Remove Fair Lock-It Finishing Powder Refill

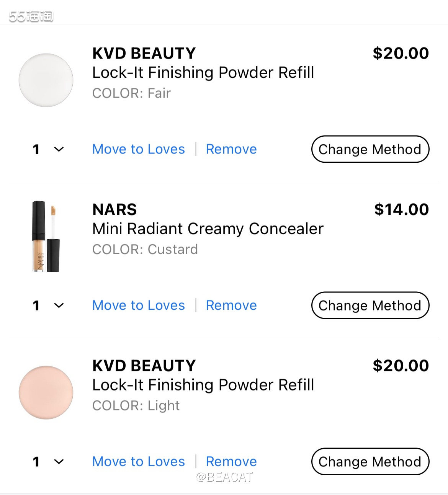click(231, 149)
